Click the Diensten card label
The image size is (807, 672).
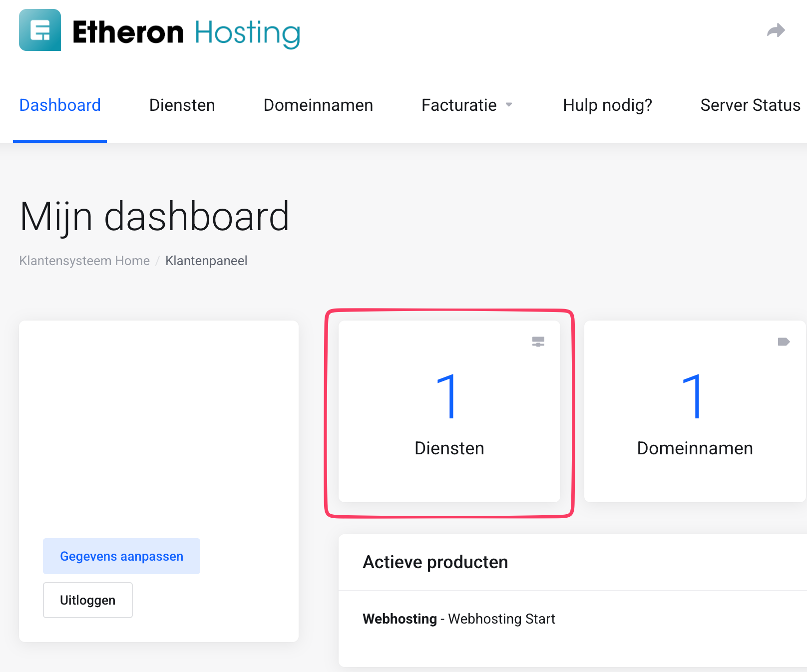tap(449, 448)
